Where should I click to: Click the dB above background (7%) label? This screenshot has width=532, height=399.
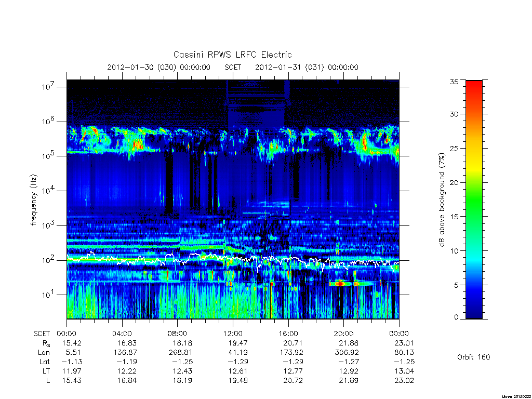(x=442, y=200)
